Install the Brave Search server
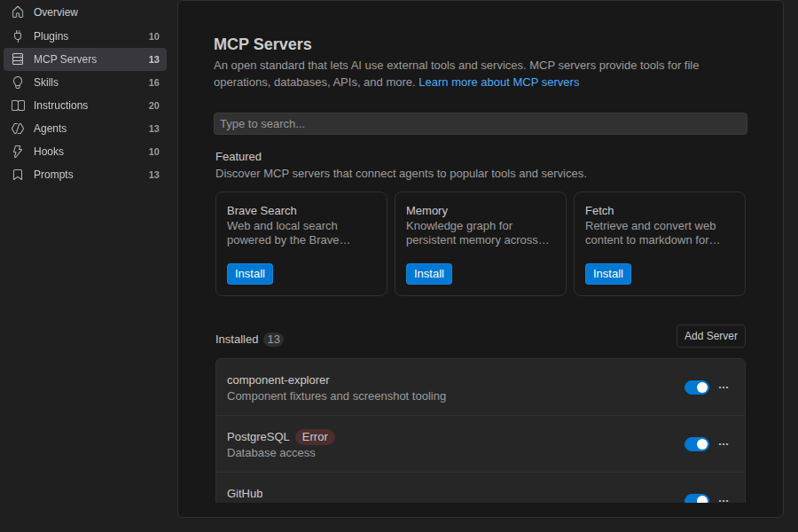The width and height of the screenshot is (798, 532). tap(250, 274)
